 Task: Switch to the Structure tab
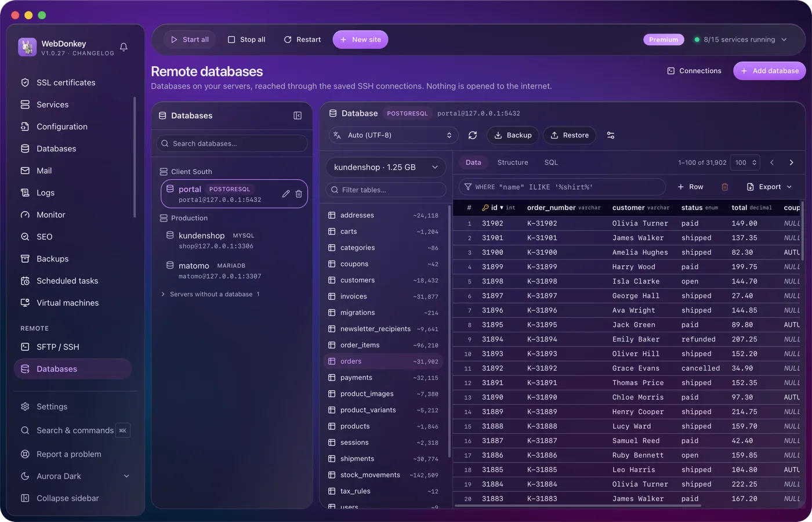point(513,162)
